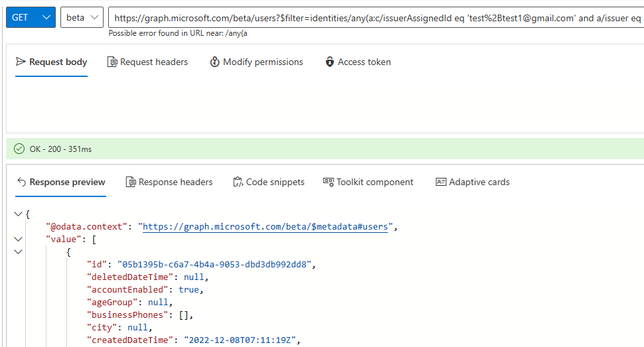Screen dimensions: 644x347
Task: Click the Toolkit component icon
Action: (x=328, y=182)
